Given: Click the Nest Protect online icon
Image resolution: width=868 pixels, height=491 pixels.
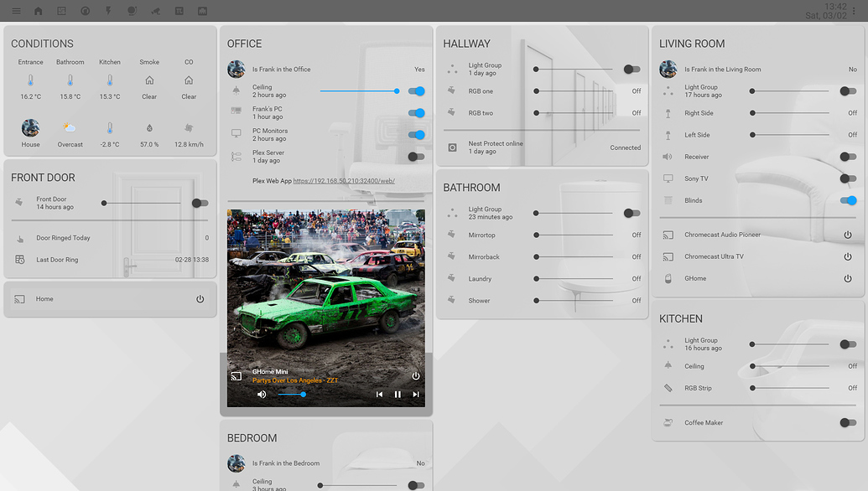Looking at the screenshot, I should 452,147.
